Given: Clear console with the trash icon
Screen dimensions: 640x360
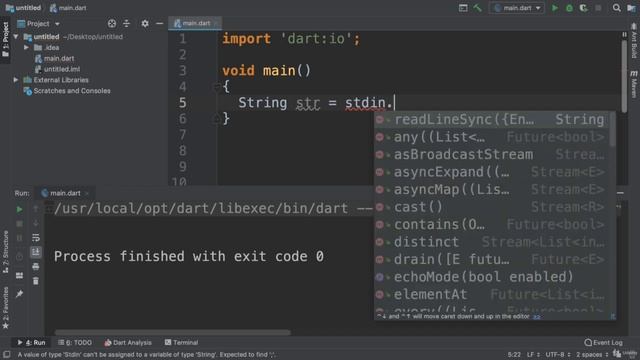Looking at the screenshot, I should click(36, 281).
